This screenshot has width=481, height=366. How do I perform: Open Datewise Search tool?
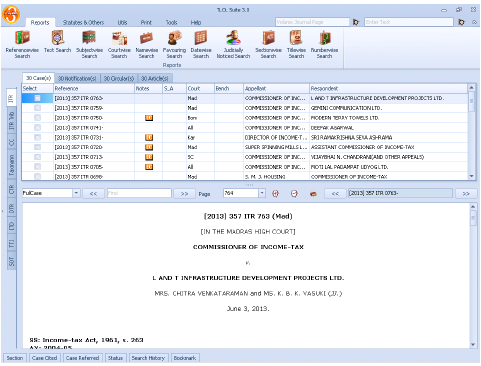[x=201, y=44]
